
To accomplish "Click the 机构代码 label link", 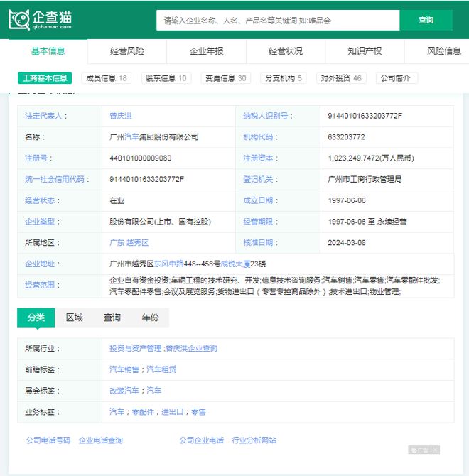I will [x=258, y=137].
